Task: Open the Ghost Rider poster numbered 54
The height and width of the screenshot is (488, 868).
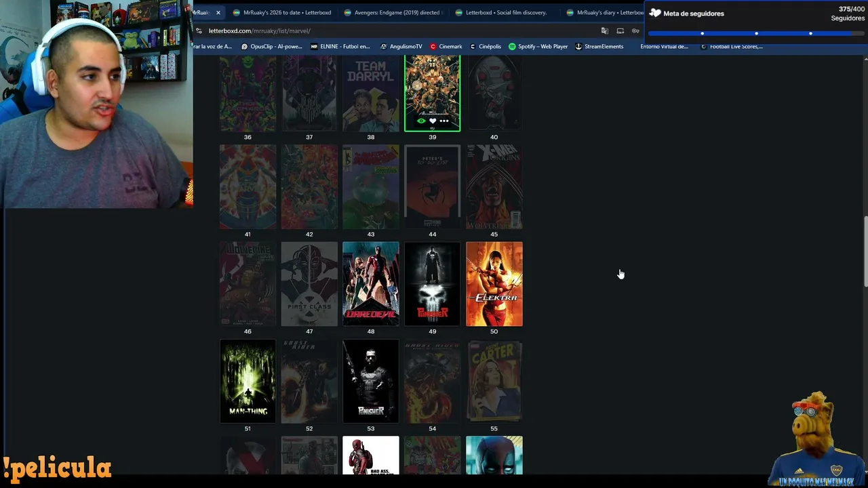Action: point(433,381)
